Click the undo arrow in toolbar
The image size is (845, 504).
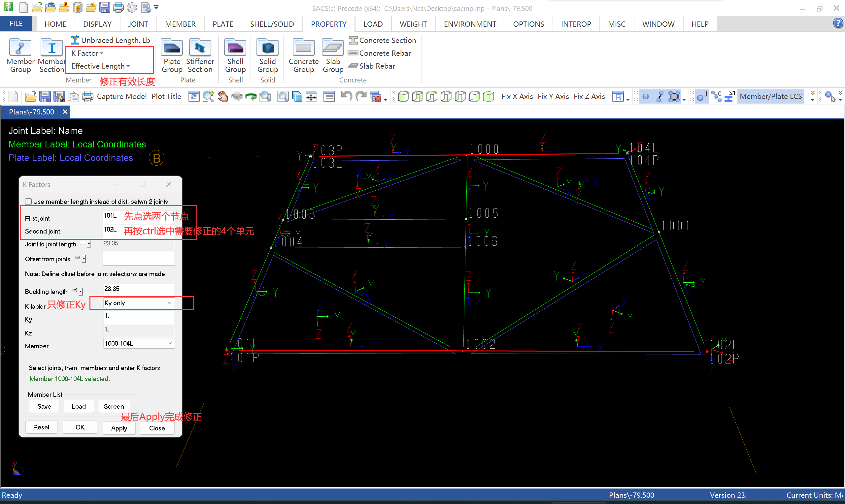[346, 97]
